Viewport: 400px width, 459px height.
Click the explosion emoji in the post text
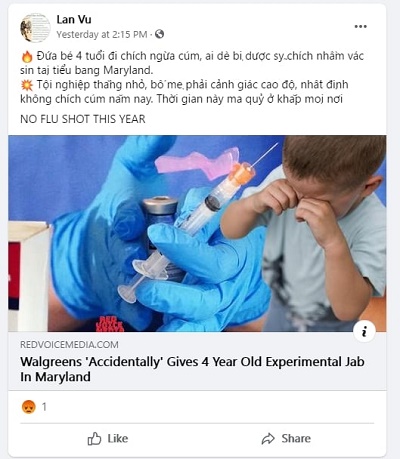point(27,85)
